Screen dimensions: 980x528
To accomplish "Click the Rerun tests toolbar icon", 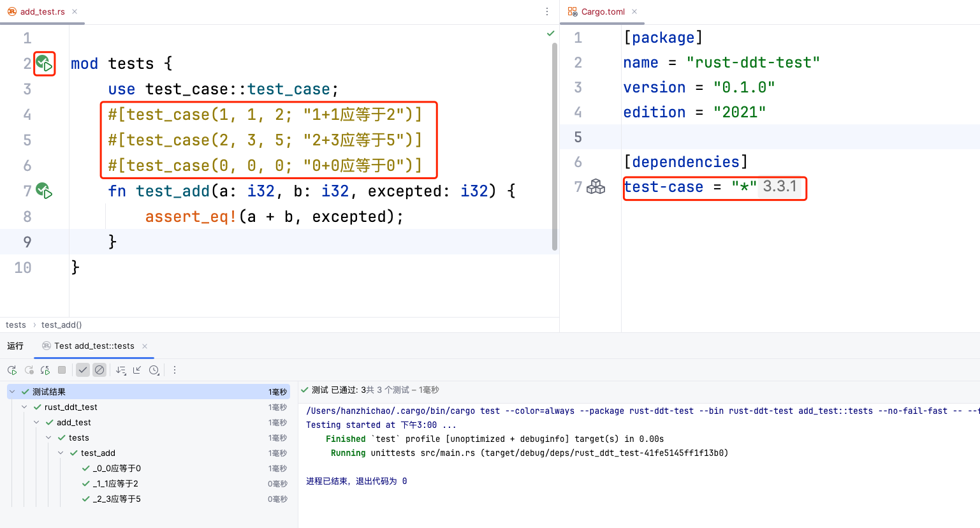I will (x=12, y=370).
